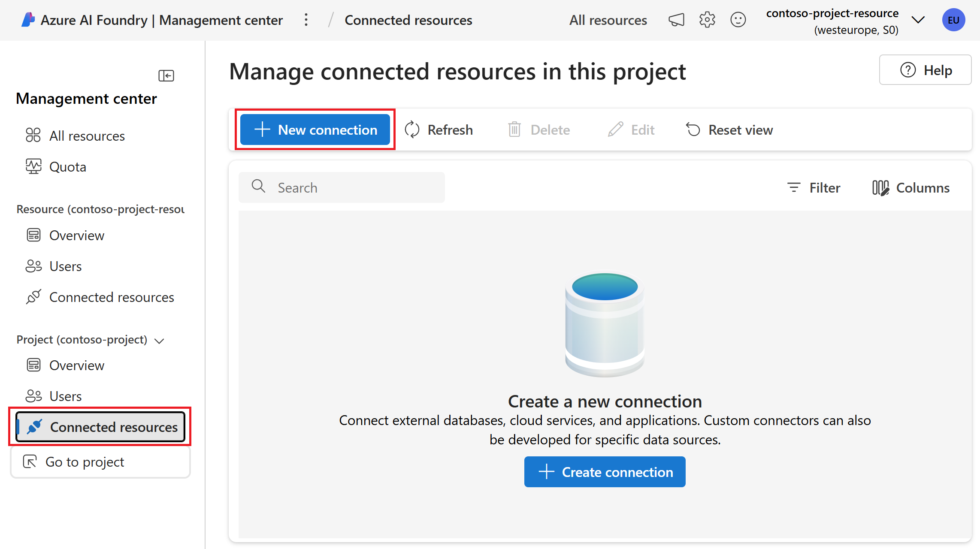Click the 'Manage connected resources in this project' title
980x549 pixels.
click(x=457, y=71)
